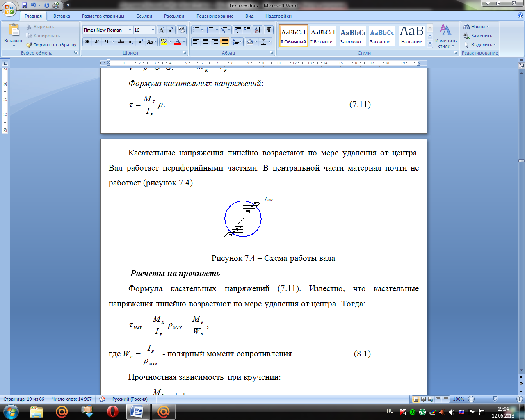Select the Без инте... style

[323, 36]
